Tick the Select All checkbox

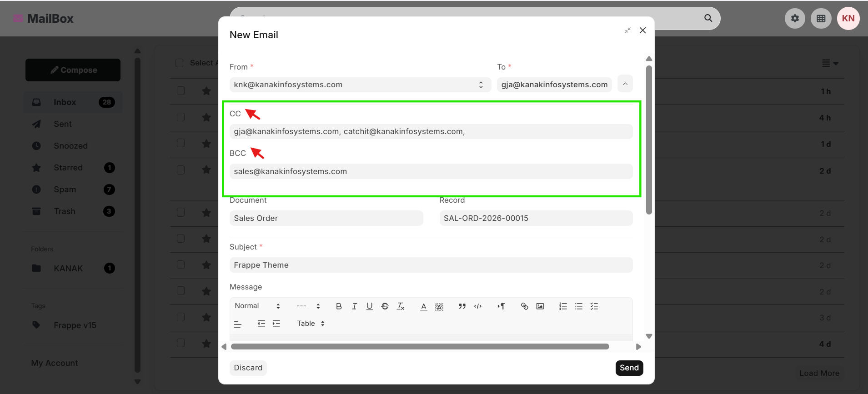click(x=179, y=63)
